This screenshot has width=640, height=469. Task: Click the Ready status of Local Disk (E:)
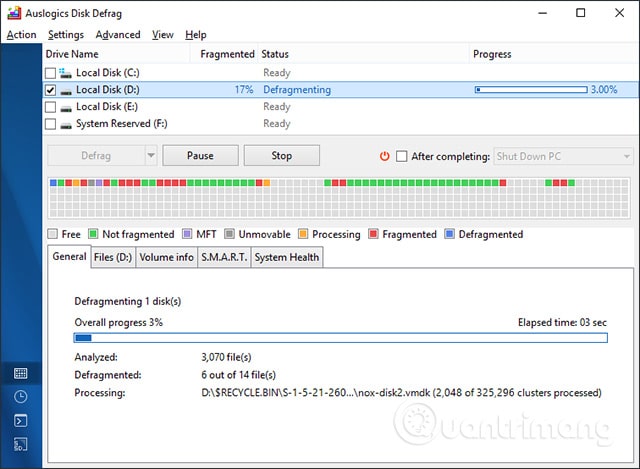[x=277, y=107]
